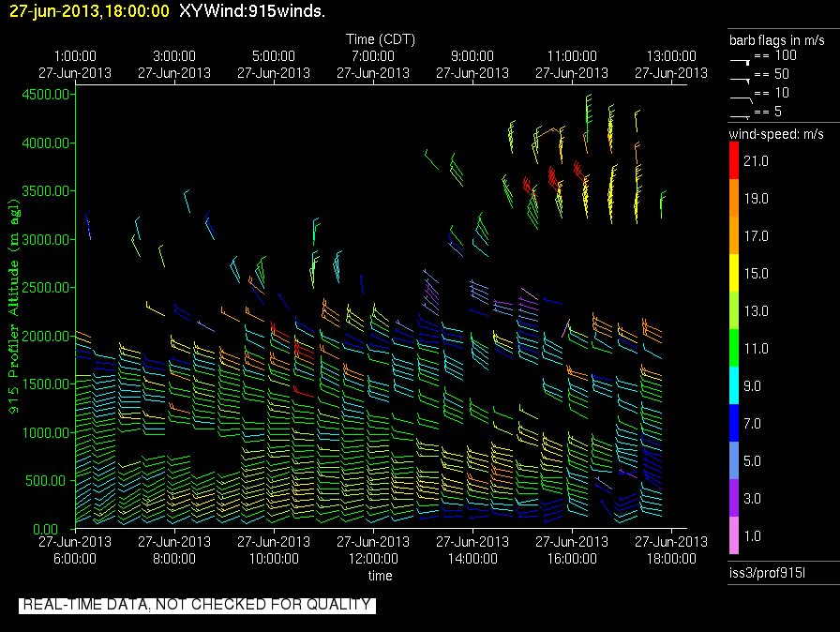This screenshot has height=632, width=840.
Task: Click the '4000.00' altitude tick label
Action: 46,143
